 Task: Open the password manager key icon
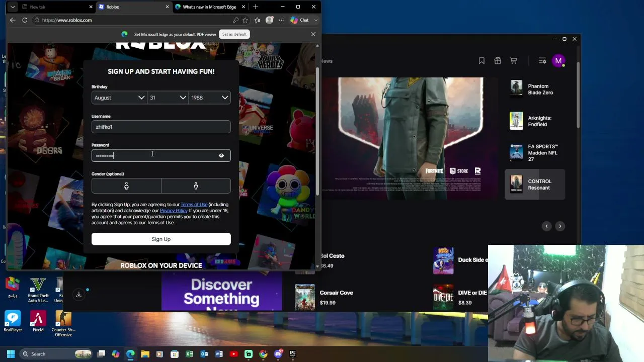(235, 20)
